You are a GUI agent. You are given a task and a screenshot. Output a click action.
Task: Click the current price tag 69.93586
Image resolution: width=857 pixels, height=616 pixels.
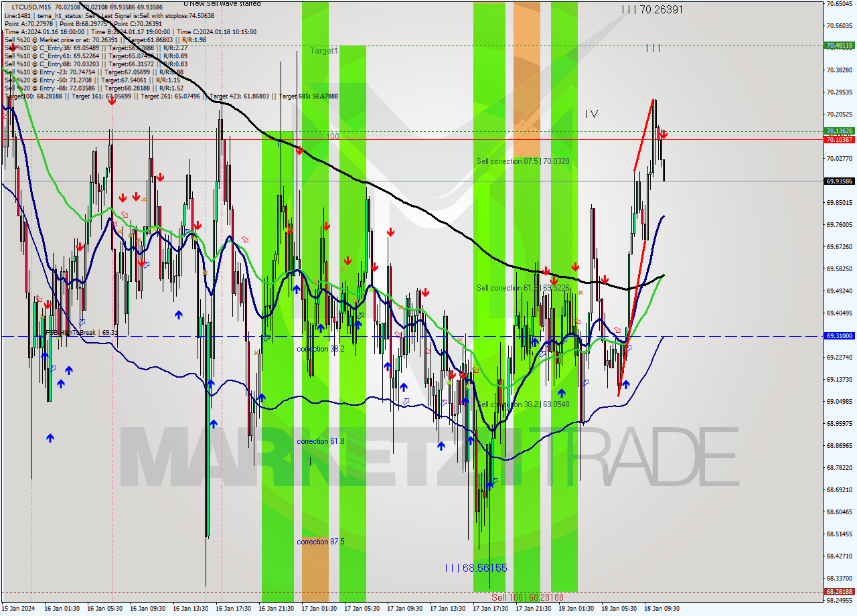840,181
